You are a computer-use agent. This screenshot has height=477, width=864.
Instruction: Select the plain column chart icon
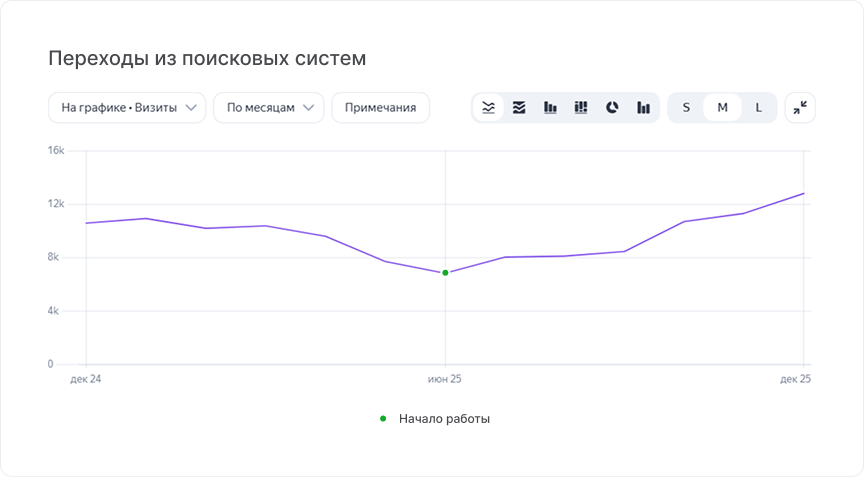[x=643, y=108]
